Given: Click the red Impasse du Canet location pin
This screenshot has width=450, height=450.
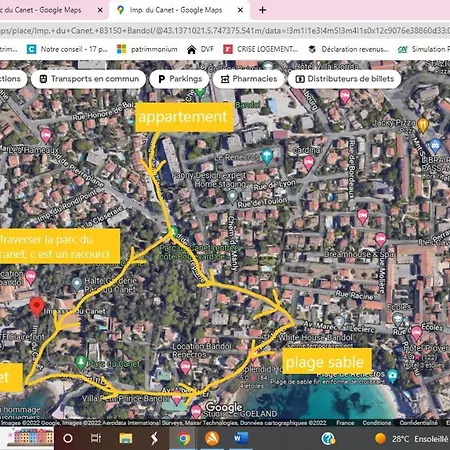Looking at the screenshot, I should [x=37, y=307].
